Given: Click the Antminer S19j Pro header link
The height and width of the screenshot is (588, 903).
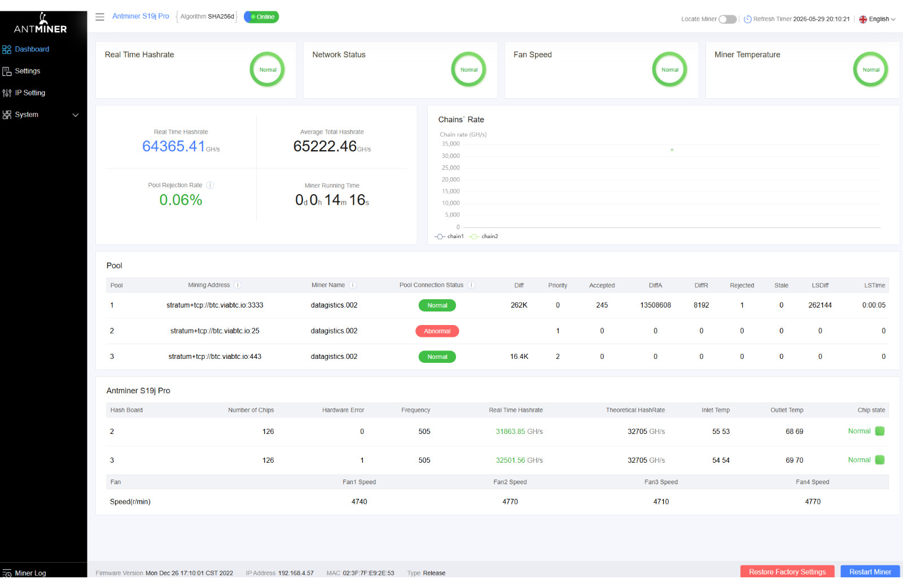Looking at the screenshot, I should [x=141, y=16].
